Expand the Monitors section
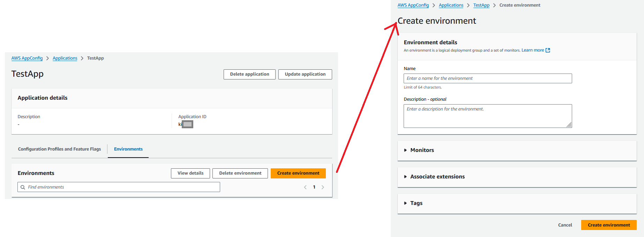644x237 pixels. (x=422, y=150)
